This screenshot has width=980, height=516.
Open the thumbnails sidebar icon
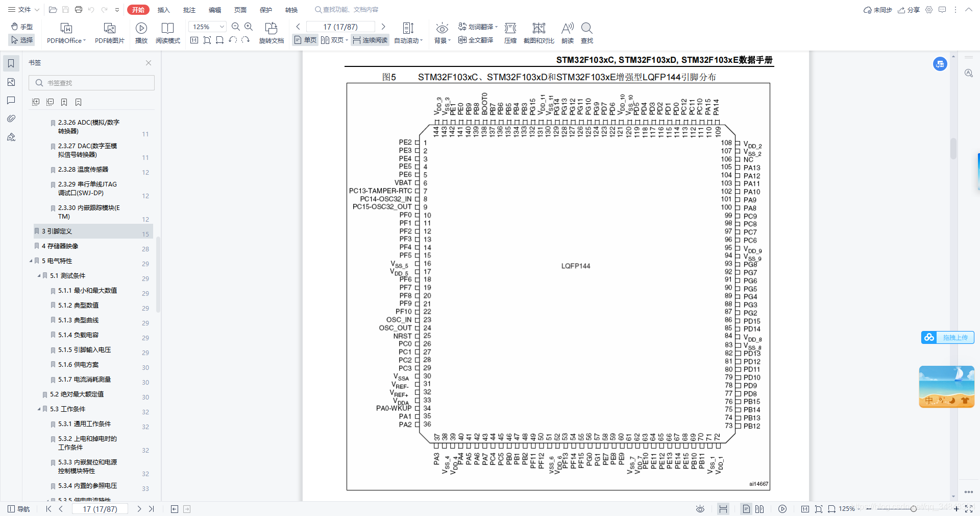pos(11,82)
